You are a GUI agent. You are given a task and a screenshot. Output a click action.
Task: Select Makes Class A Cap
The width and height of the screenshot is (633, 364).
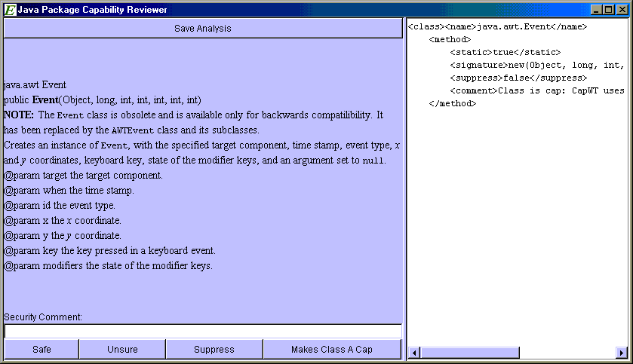332,350
